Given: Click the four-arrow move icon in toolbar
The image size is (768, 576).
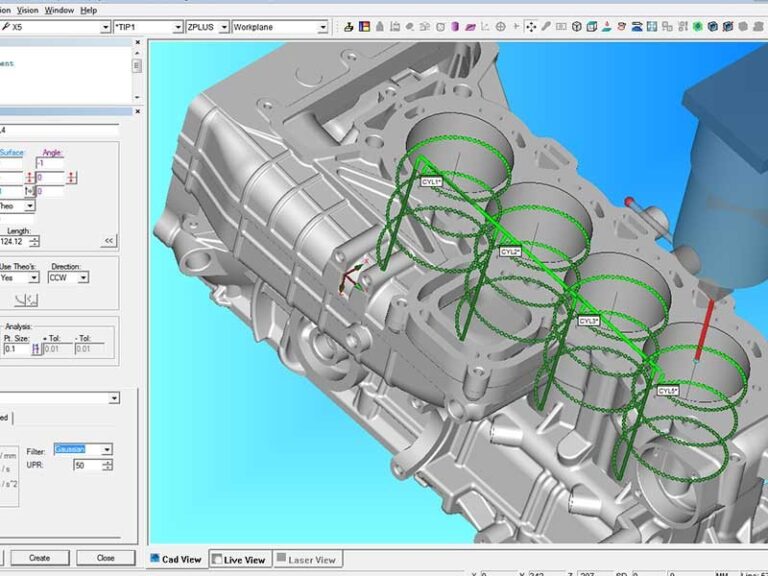Looking at the screenshot, I should coord(530,27).
